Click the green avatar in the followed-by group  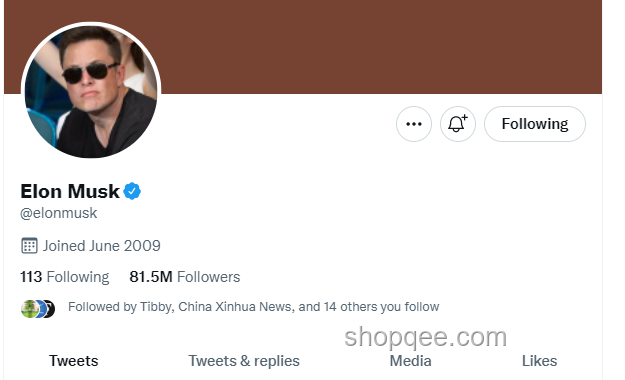[29, 309]
